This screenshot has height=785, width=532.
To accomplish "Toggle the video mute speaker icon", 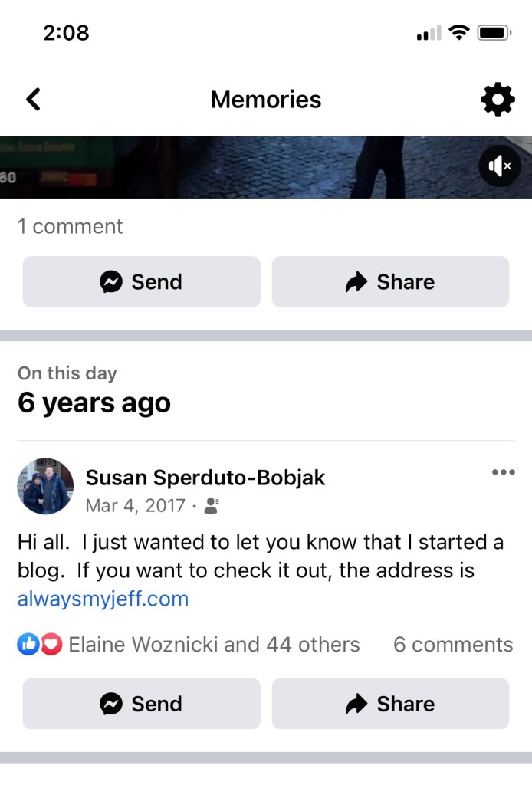I will pyautogui.click(x=500, y=166).
